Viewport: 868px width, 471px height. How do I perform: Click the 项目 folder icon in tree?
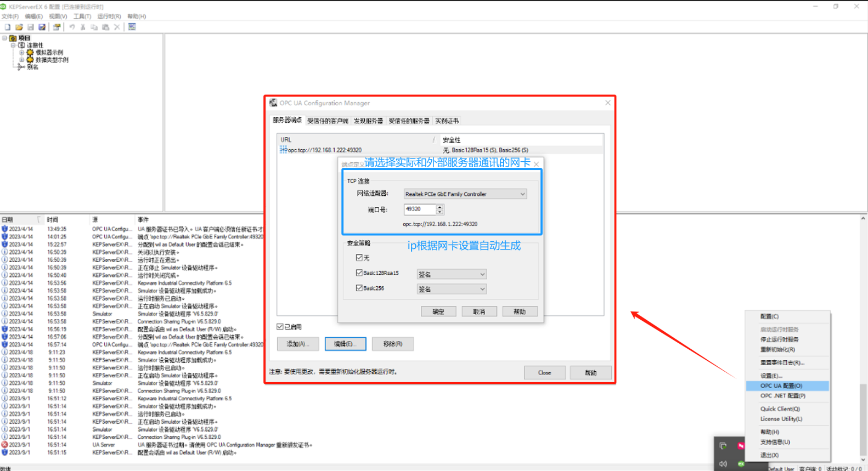[13, 38]
